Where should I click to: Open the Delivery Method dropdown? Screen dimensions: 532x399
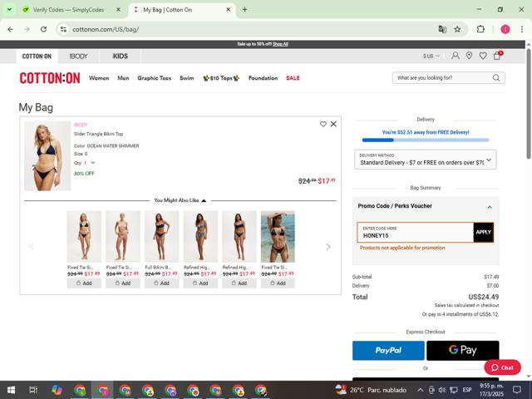pos(425,160)
